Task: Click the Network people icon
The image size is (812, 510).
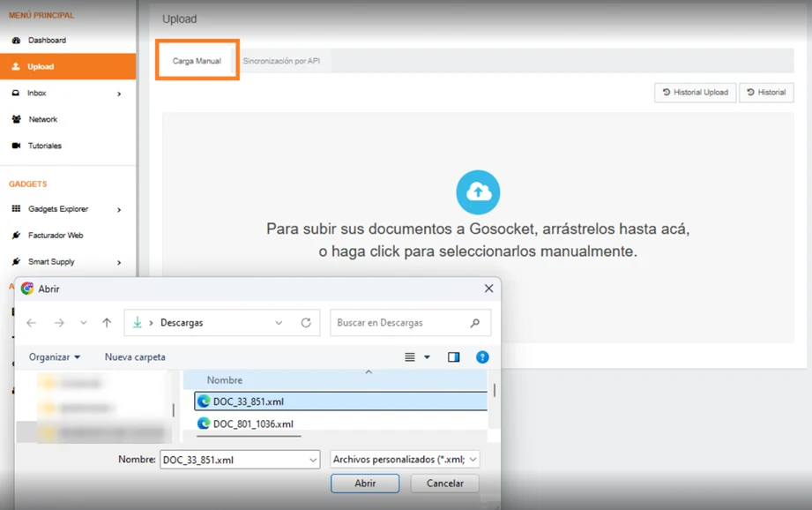Action: click(x=17, y=119)
